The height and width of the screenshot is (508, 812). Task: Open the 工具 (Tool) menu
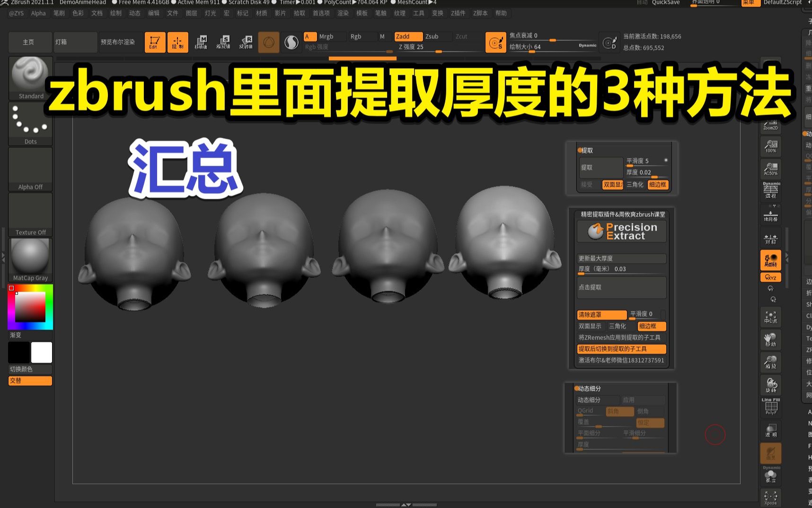pos(419,13)
